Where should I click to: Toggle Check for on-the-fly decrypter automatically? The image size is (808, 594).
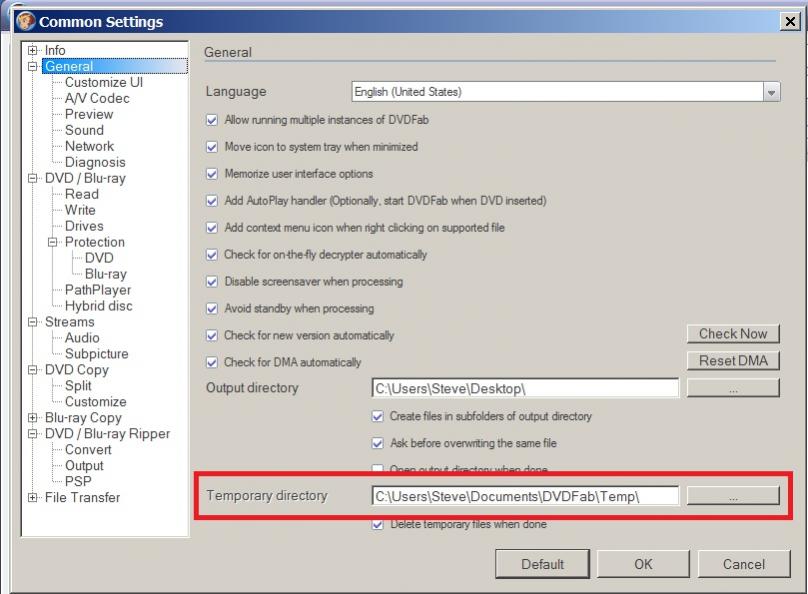click(x=212, y=254)
